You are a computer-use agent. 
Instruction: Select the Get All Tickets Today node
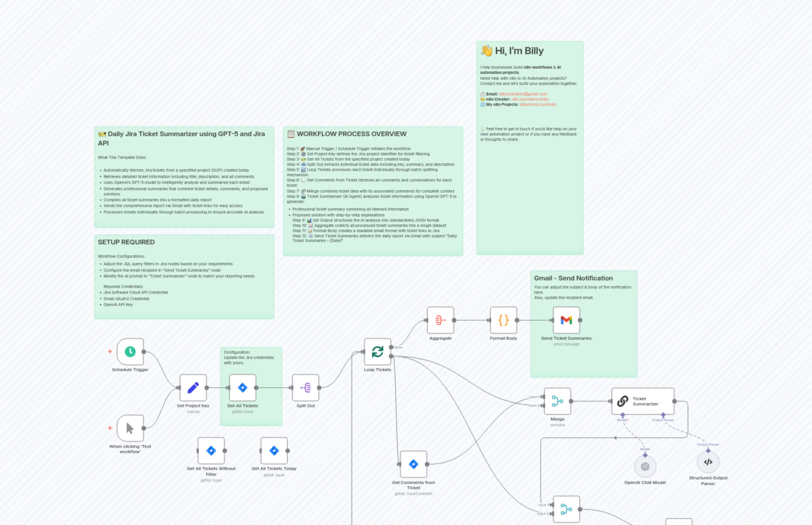274,450
